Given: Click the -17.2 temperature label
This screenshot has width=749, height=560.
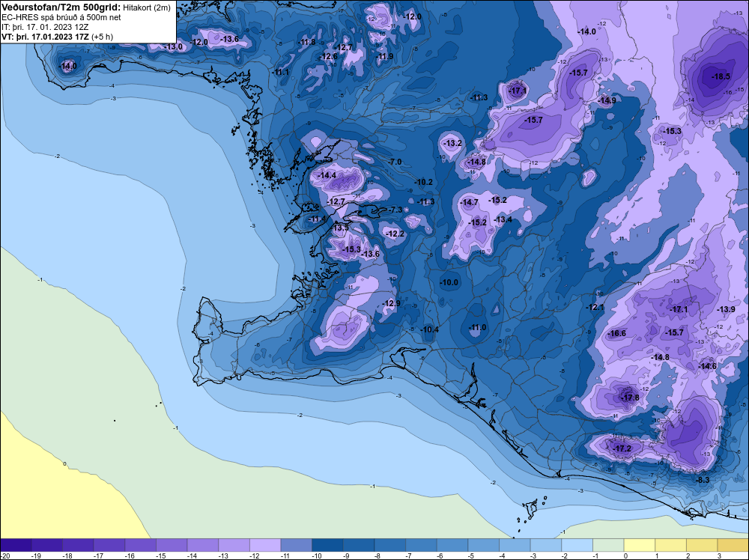Looking at the screenshot, I should click(x=622, y=448).
